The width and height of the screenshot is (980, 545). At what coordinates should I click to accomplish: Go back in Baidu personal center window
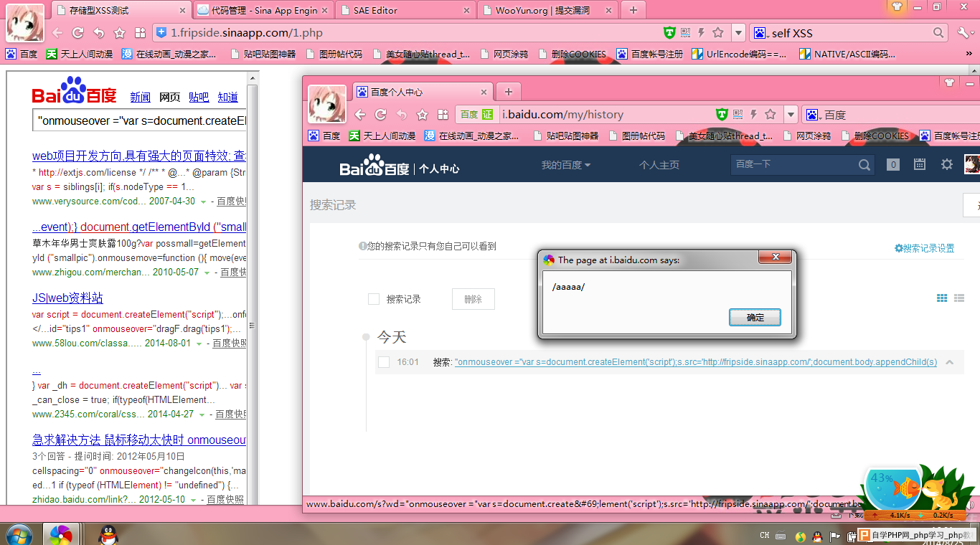click(x=360, y=115)
